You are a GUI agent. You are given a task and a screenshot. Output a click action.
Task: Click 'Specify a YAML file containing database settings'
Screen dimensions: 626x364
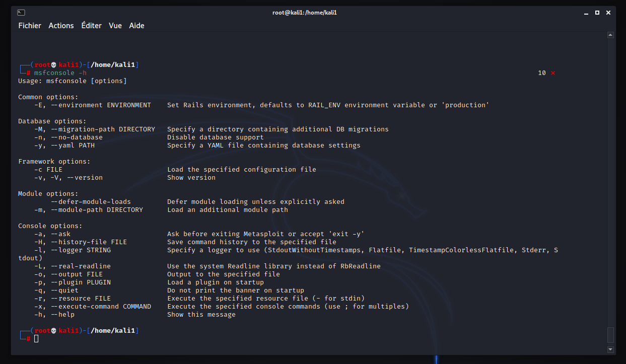[264, 145]
